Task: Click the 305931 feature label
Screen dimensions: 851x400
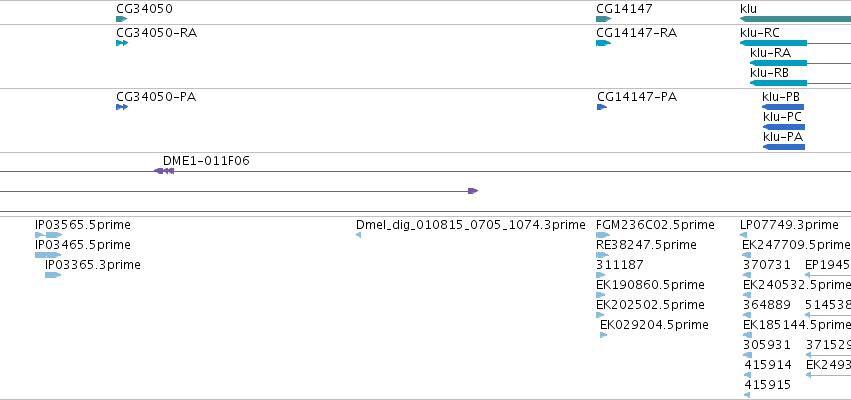Action: point(767,345)
